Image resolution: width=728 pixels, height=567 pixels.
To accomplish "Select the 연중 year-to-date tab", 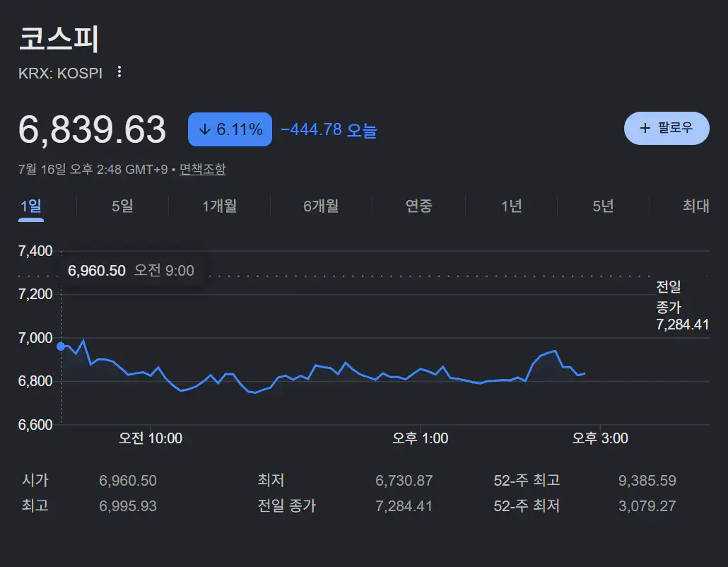I will click(419, 206).
